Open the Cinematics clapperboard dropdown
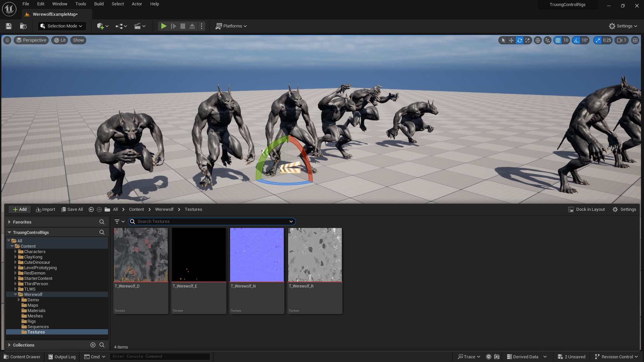The height and width of the screenshot is (362, 644). click(140, 26)
